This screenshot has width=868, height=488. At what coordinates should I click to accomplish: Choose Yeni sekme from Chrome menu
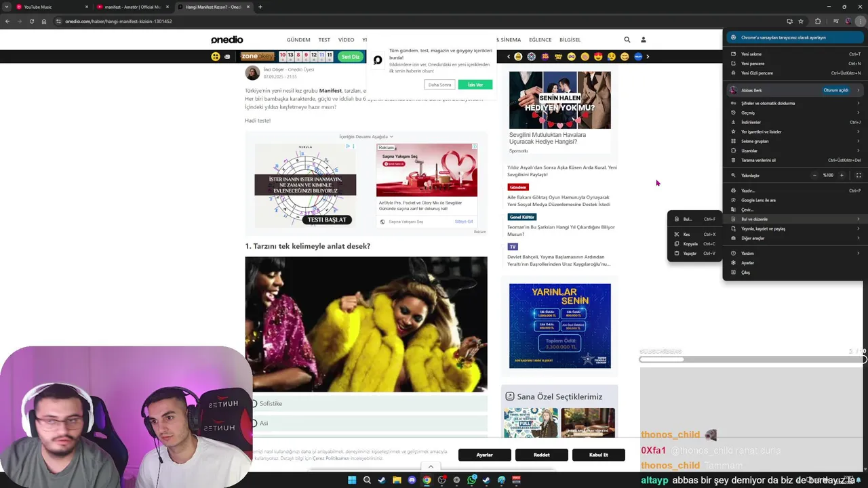(x=794, y=54)
